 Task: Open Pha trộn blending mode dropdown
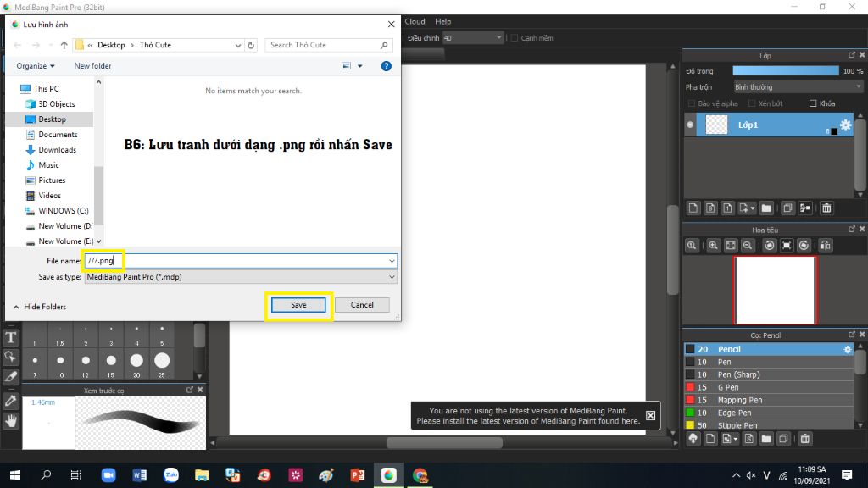click(x=798, y=87)
